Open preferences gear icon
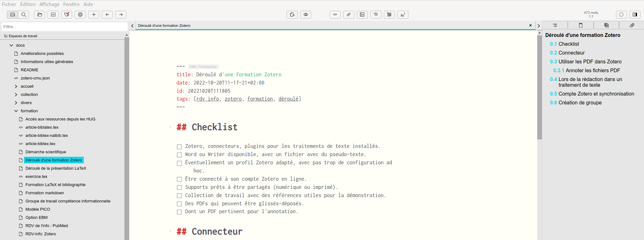Image resolution: width=644 pixels, height=240 pixels. (x=80, y=15)
